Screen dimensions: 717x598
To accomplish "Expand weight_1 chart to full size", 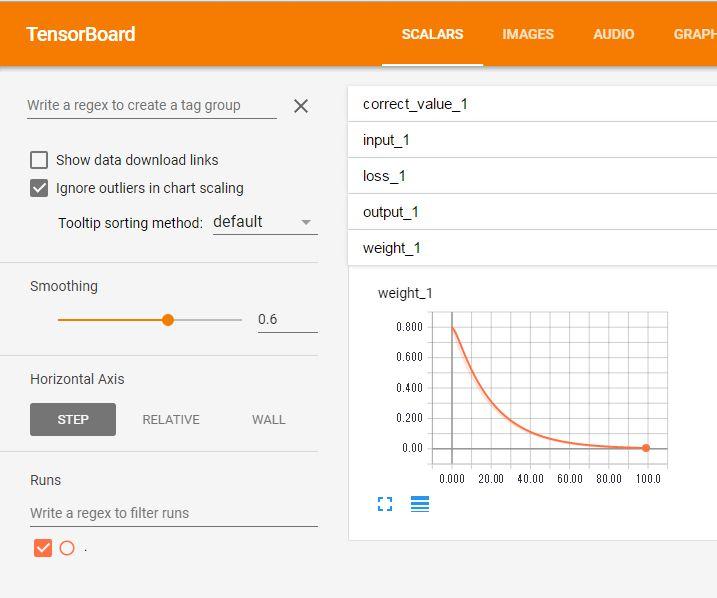I will point(385,504).
